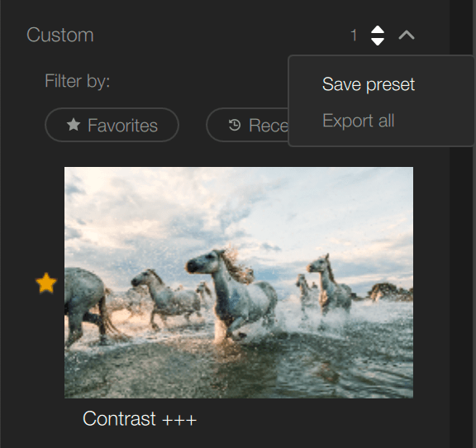Filter presets by Favorites
The height and width of the screenshot is (448, 476).
pos(112,125)
